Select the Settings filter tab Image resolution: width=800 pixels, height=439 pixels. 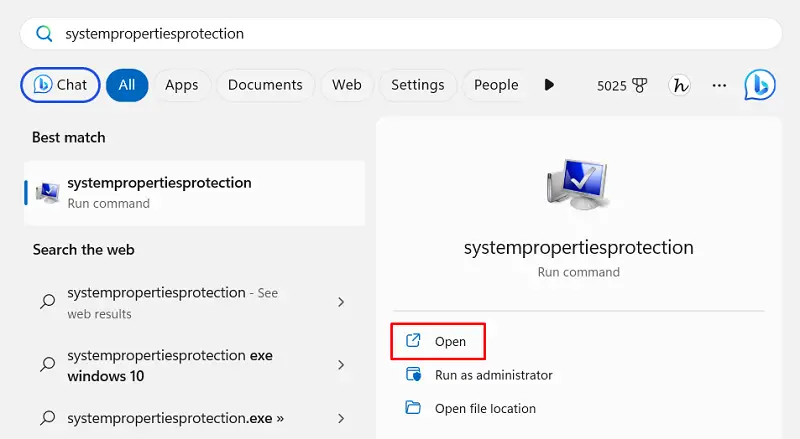tap(417, 85)
